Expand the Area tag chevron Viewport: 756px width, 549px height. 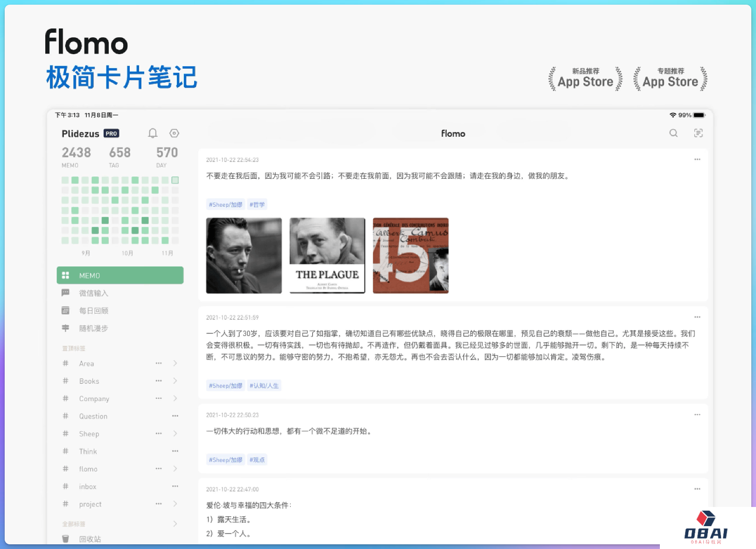click(175, 363)
